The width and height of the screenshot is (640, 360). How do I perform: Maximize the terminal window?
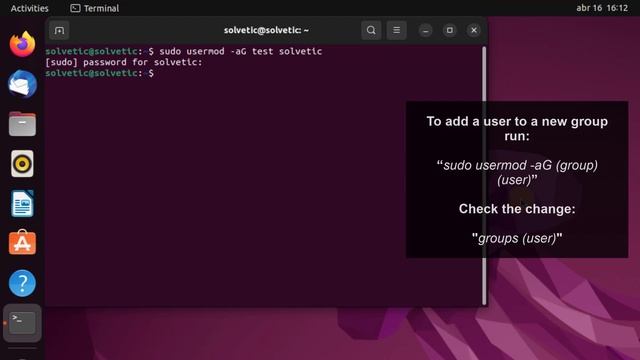(x=450, y=30)
